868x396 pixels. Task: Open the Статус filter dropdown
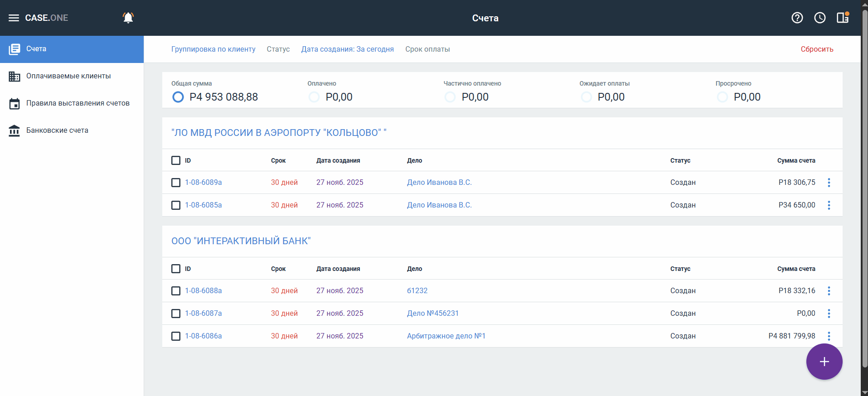278,49
